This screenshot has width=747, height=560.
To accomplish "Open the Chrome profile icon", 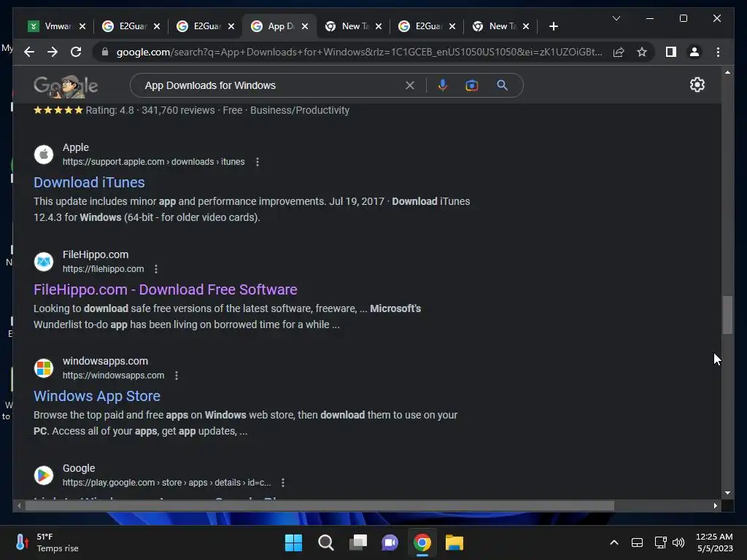I will (x=694, y=52).
